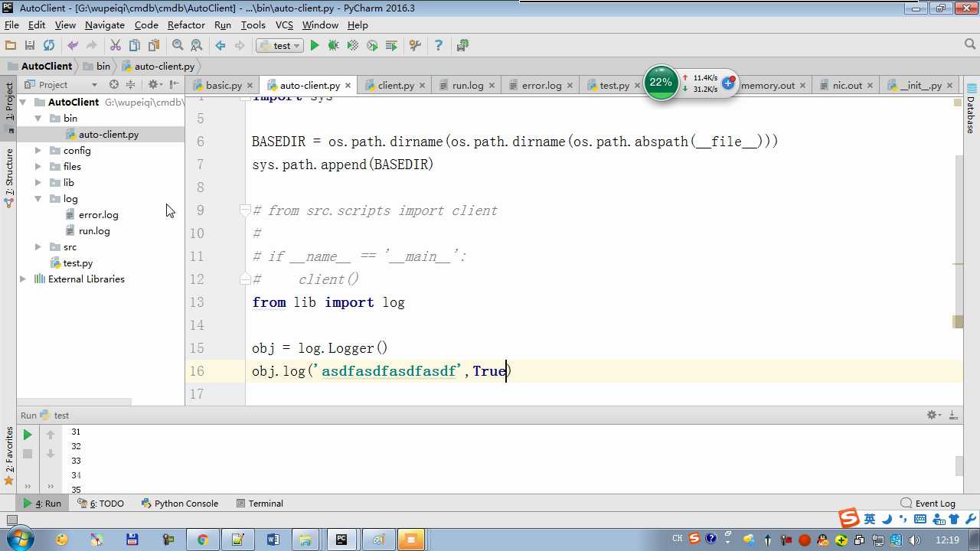Click the Save All toolbar icon
Screen dimensions: 980x551
pyautogui.click(x=30, y=46)
